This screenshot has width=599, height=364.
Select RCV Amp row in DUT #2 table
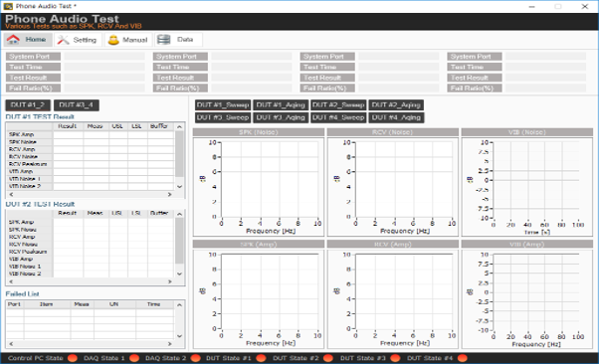[x=91, y=237]
